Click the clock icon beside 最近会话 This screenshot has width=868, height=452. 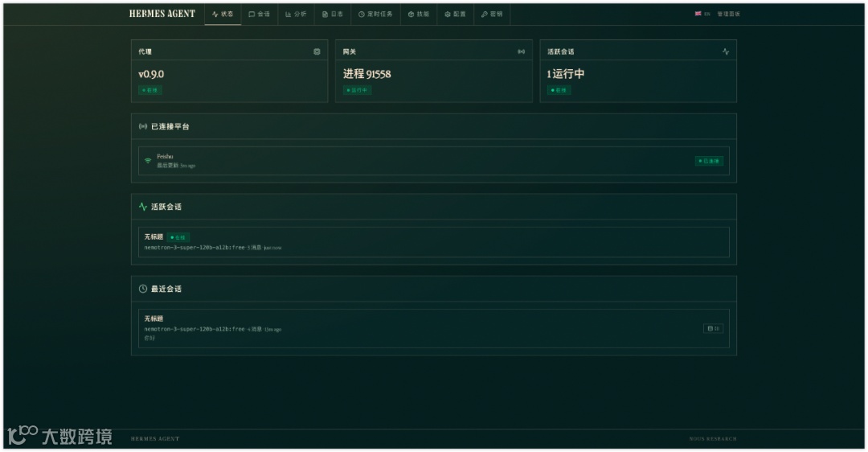tap(143, 289)
